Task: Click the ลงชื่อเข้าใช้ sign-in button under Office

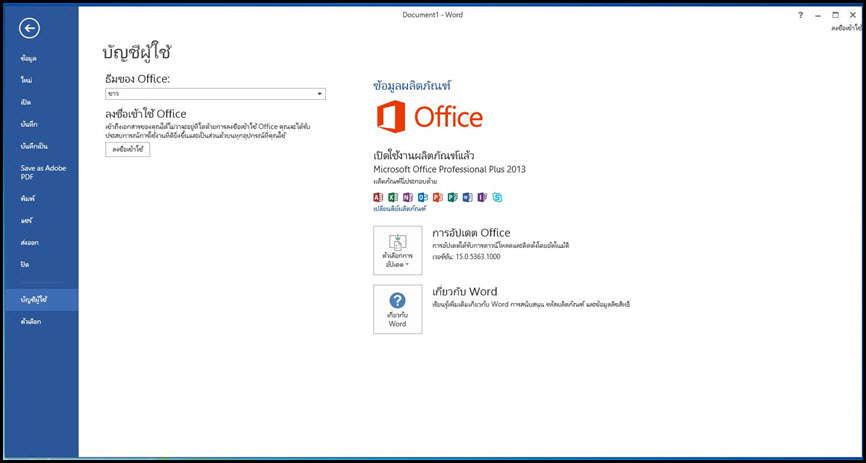Action: (x=128, y=150)
